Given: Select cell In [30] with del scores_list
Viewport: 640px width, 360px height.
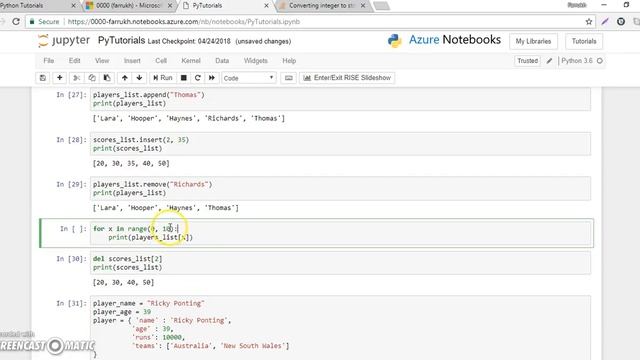Looking at the screenshot, I should 340,263.
